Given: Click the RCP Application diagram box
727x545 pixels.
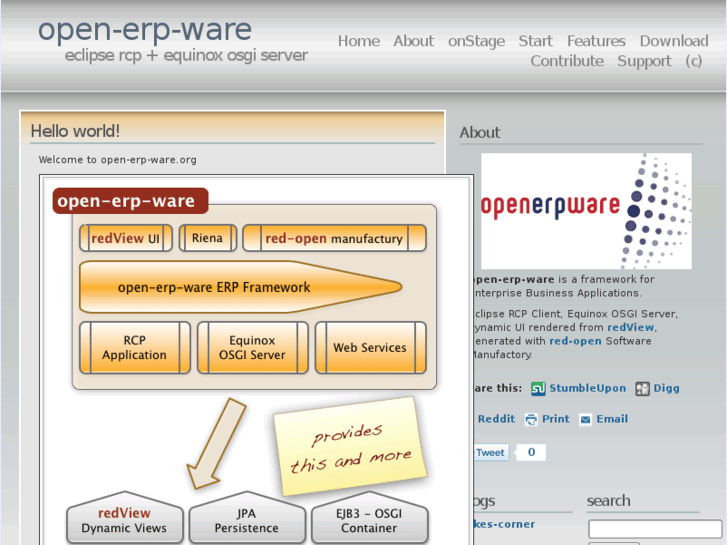Looking at the screenshot, I should (x=134, y=347).
